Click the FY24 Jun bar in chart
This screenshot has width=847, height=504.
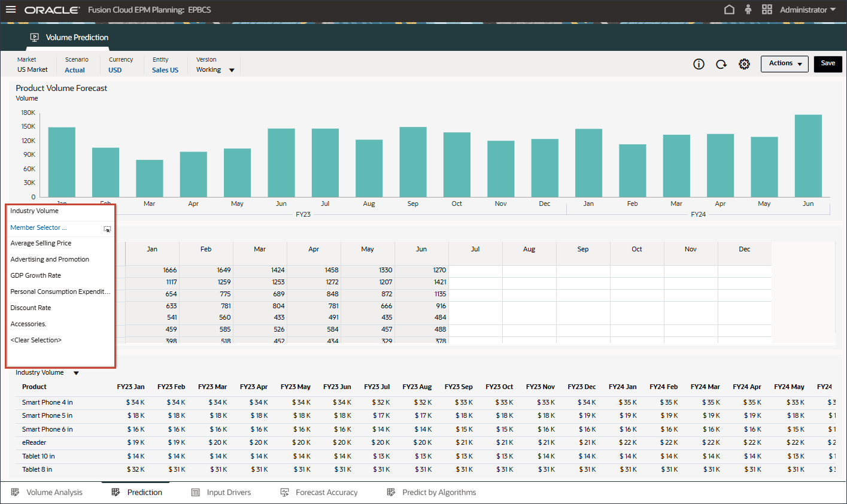click(x=808, y=156)
